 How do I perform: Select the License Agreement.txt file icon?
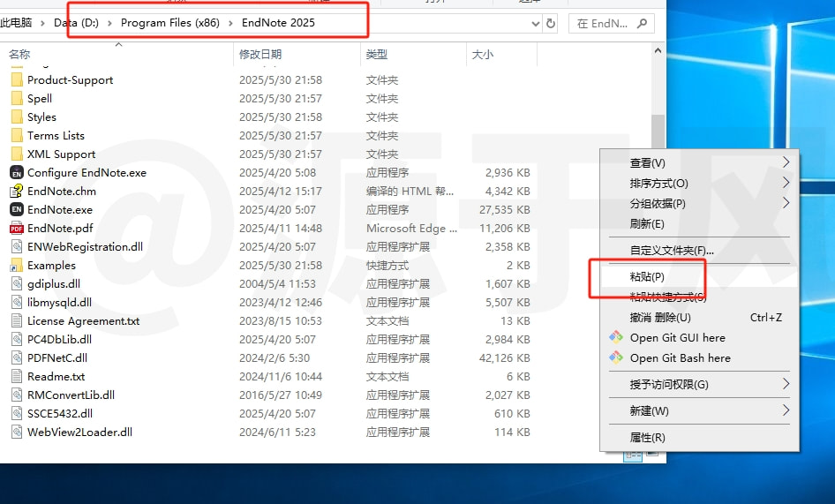17,320
